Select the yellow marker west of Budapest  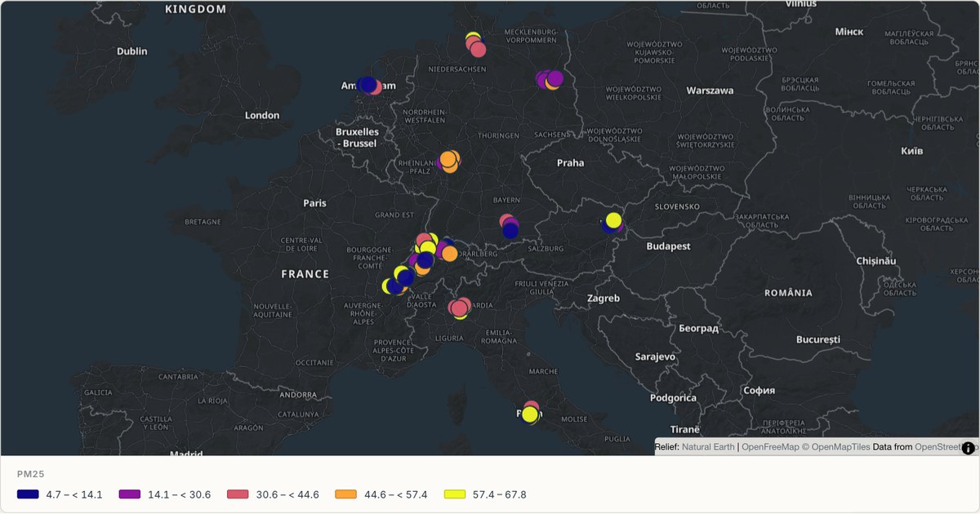613,220
